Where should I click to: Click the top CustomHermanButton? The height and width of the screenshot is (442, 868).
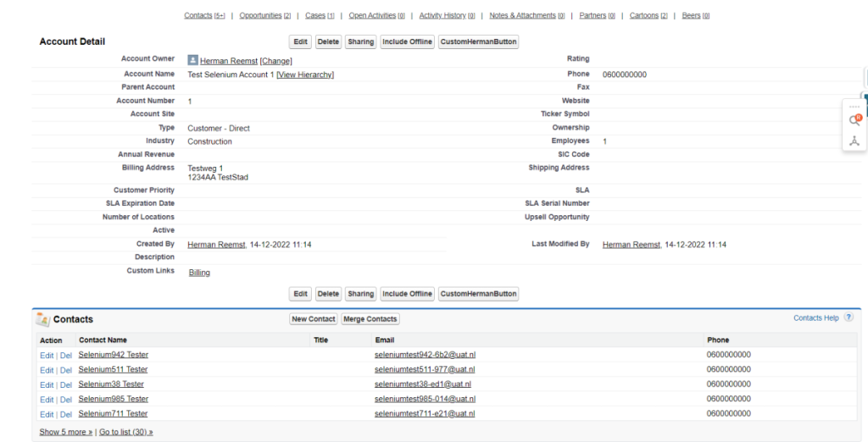pyautogui.click(x=478, y=41)
